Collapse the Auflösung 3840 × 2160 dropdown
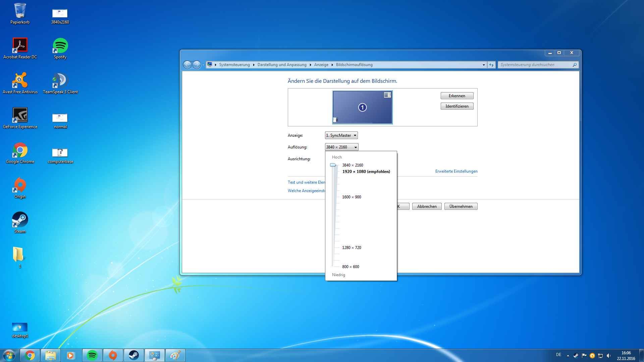 341,147
